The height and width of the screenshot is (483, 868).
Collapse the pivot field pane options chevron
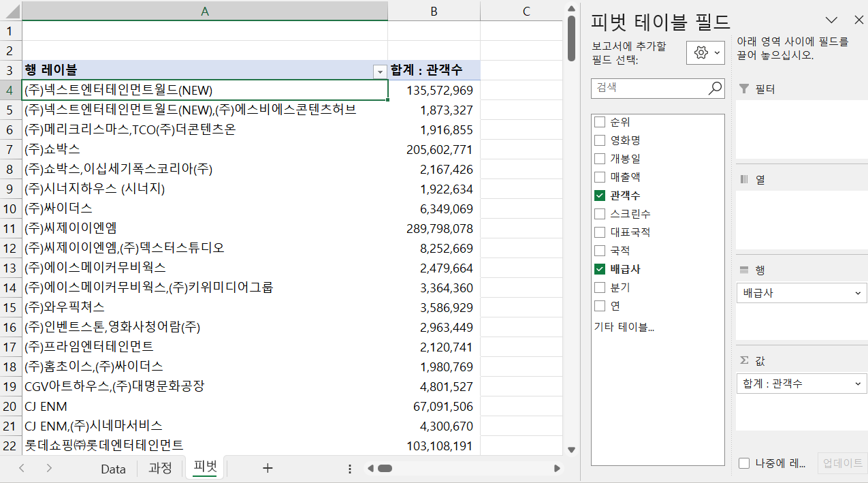point(831,20)
